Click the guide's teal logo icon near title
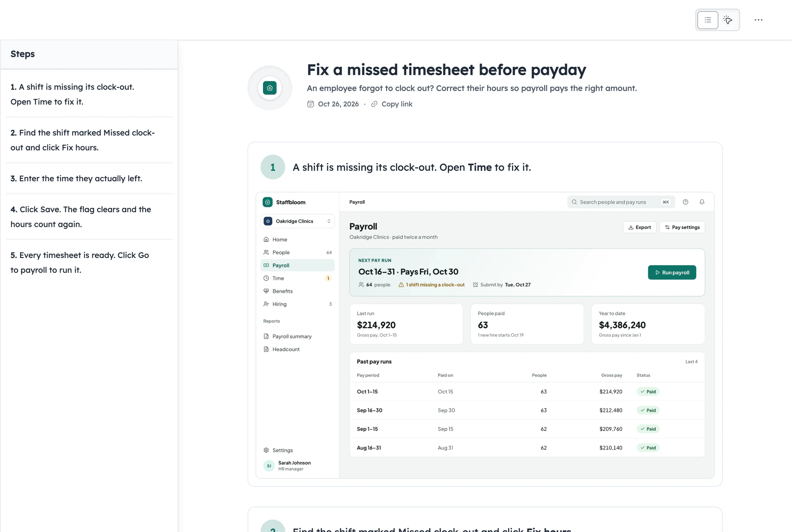 270,88
